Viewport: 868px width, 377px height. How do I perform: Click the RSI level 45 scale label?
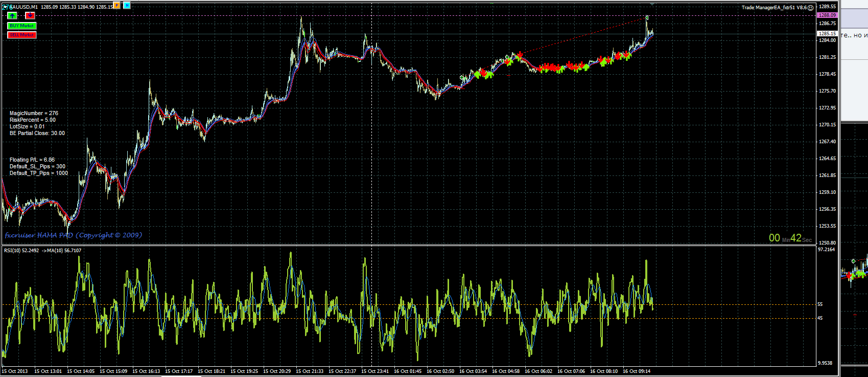pyautogui.click(x=820, y=318)
